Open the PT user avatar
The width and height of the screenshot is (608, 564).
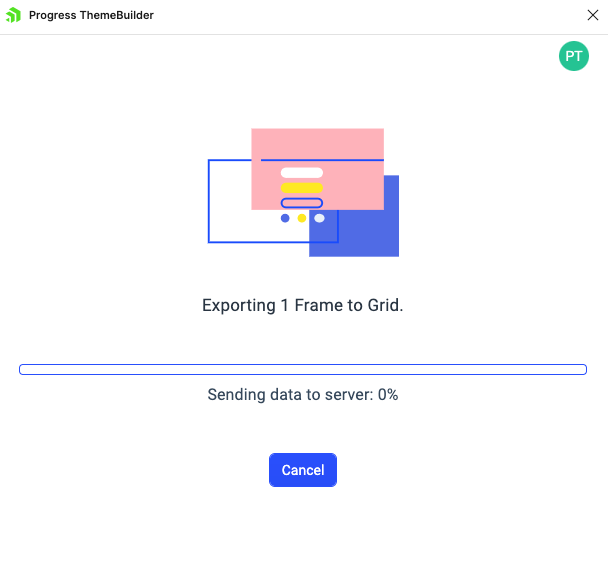pos(573,56)
